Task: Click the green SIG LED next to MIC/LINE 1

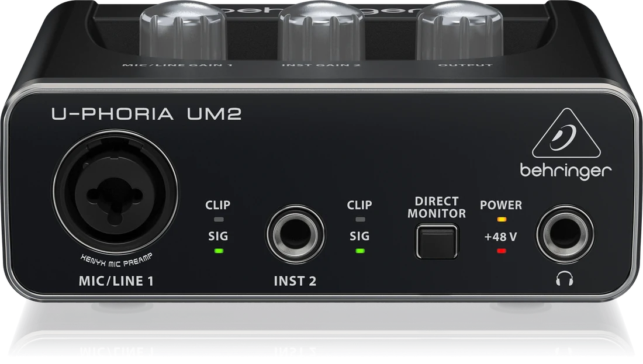Action: click(x=219, y=251)
